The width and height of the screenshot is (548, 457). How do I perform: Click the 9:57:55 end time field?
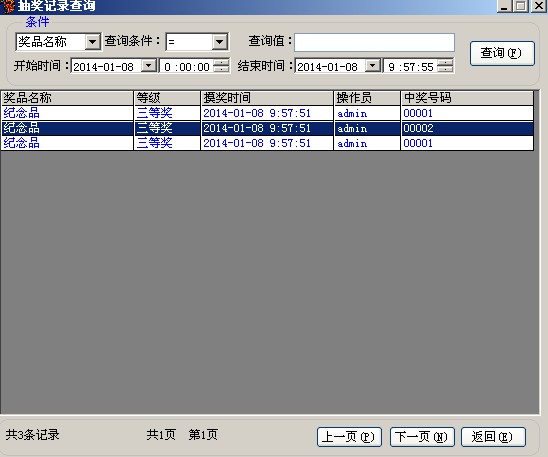[x=411, y=66]
